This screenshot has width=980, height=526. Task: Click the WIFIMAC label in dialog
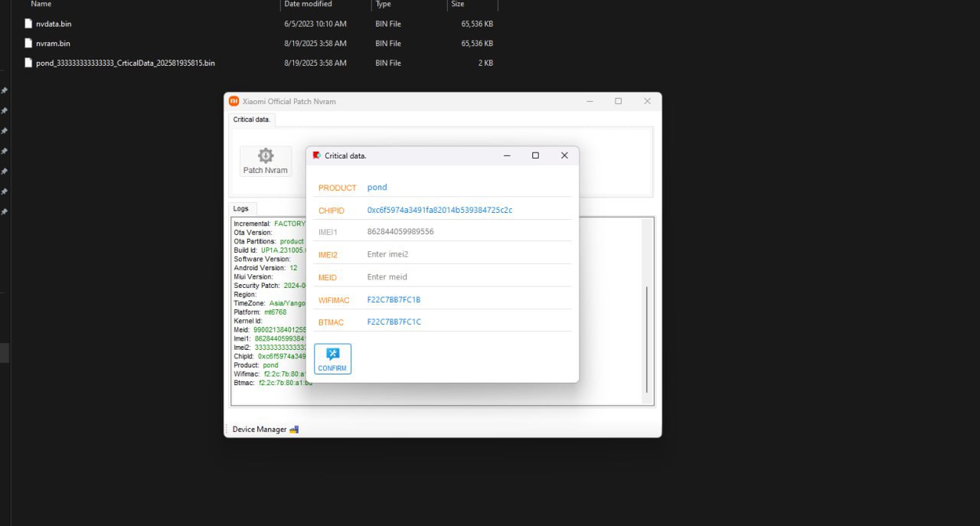point(334,300)
